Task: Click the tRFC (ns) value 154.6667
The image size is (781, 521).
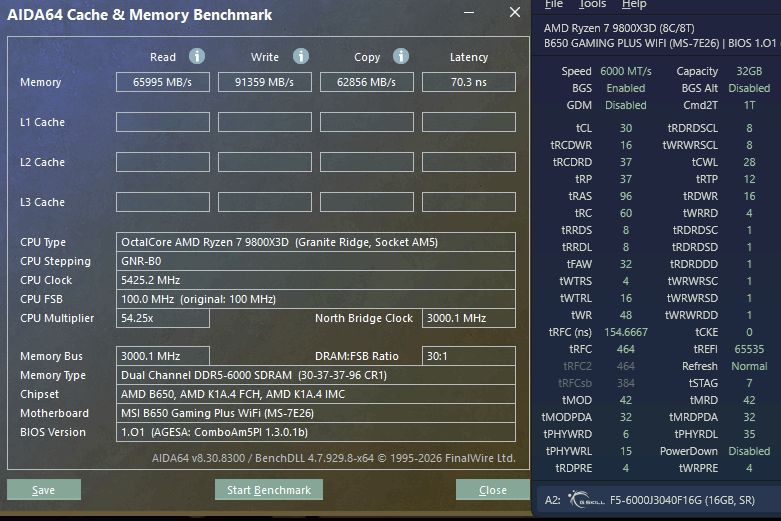Action: click(x=626, y=332)
